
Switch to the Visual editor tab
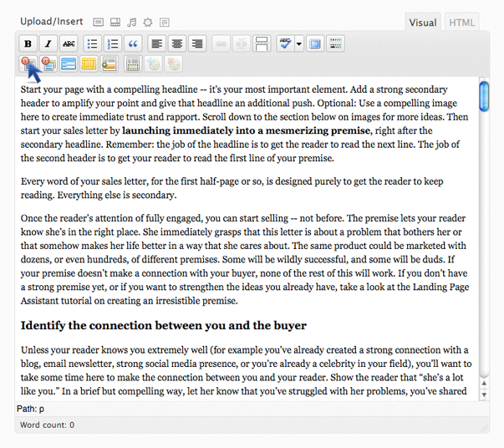click(x=422, y=23)
